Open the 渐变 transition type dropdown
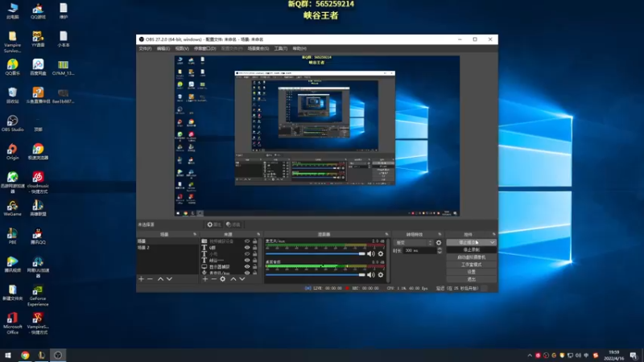 pyautogui.click(x=413, y=243)
